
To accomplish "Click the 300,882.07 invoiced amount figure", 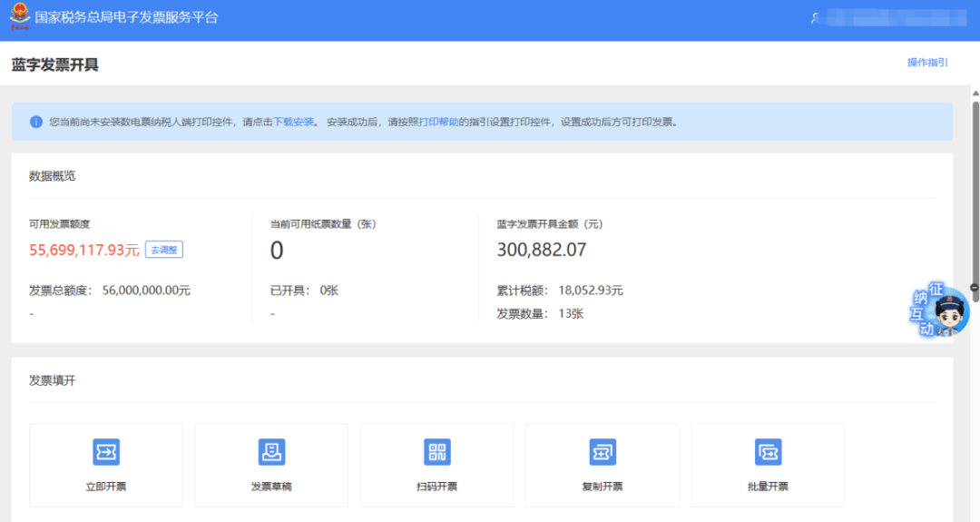I will pos(542,250).
